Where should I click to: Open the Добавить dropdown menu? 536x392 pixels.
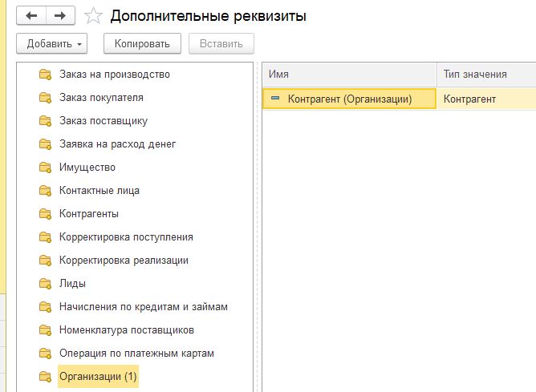tap(52, 44)
